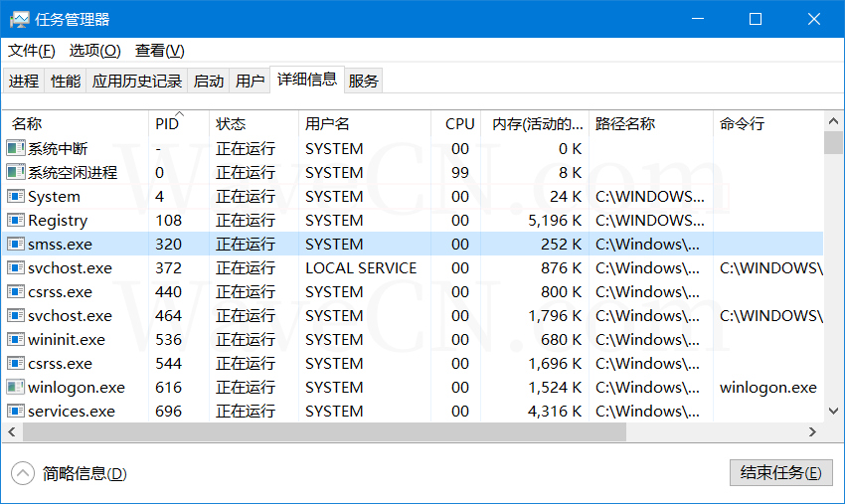Click the 系统中断 process icon
Screen dimensions: 845x504
(x=16, y=148)
